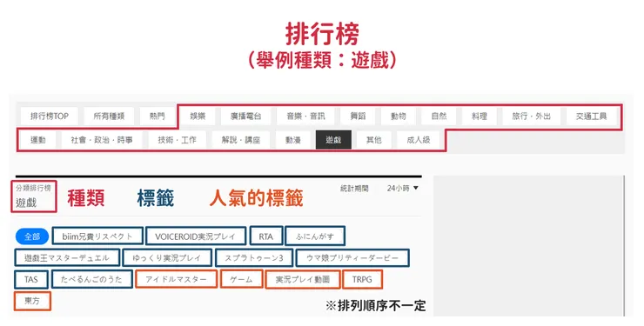
Task: Choose the ゲーム tag
Action: tap(241, 280)
